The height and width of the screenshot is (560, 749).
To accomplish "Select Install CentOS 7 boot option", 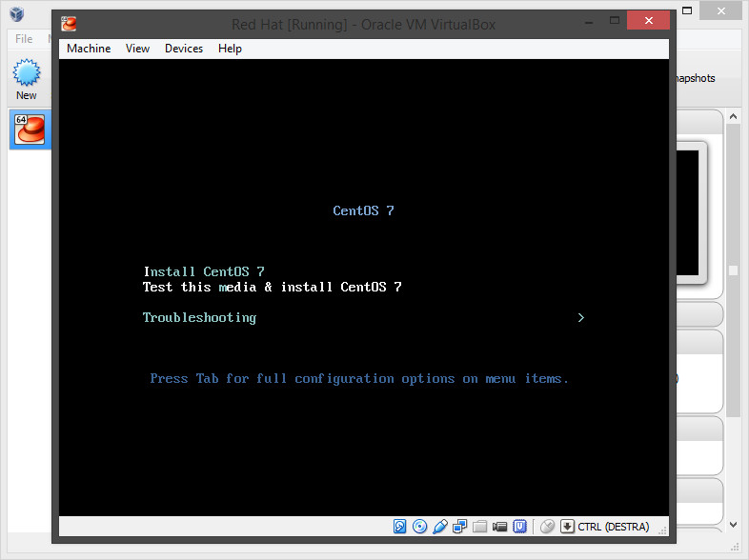I will pyautogui.click(x=204, y=271).
